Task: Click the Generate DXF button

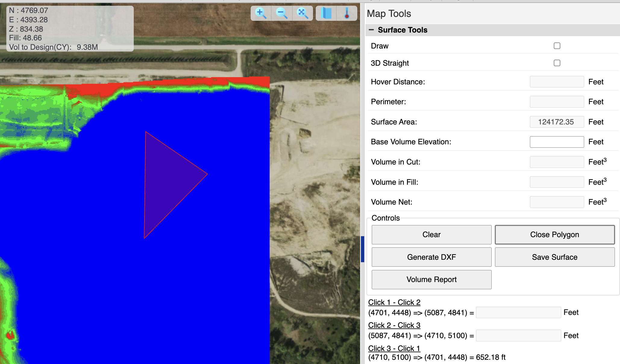Action: click(x=431, y=257)
